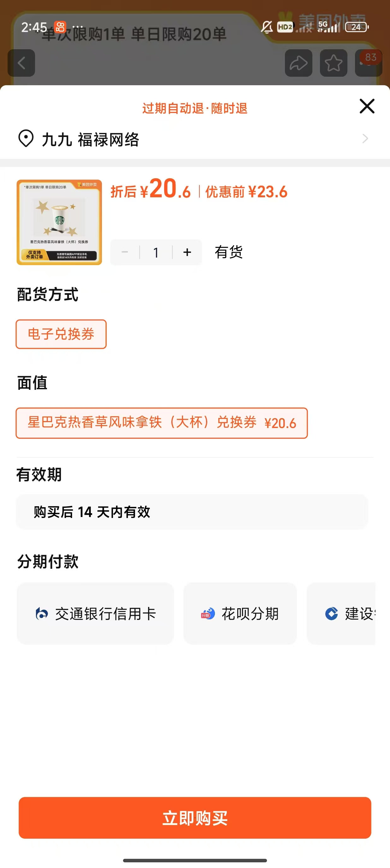
Task: Tap the share arrow icon
Action: [298, 63]
